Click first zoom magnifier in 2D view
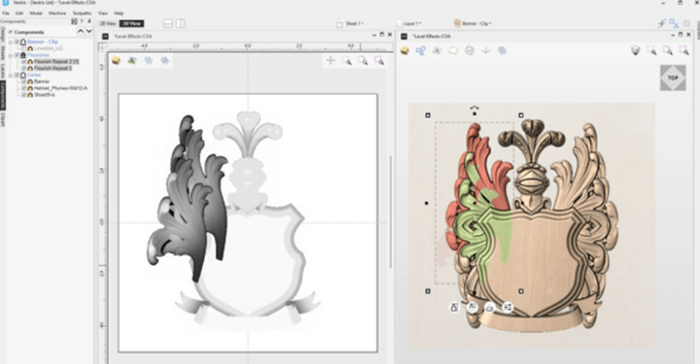Image resolution: width=700 pixels, height=364 pixels. click(x=347, y=61)
